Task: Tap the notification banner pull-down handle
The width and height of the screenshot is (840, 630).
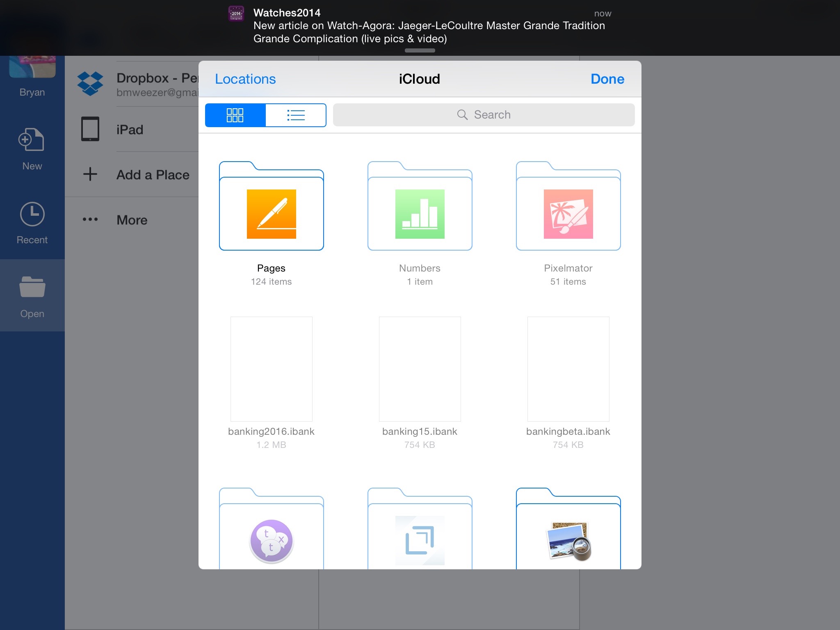Action: (x=420, y=50)
